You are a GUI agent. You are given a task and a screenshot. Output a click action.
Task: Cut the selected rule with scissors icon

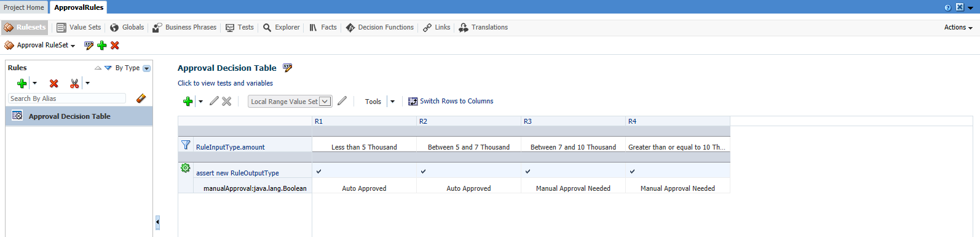[74, 83]
